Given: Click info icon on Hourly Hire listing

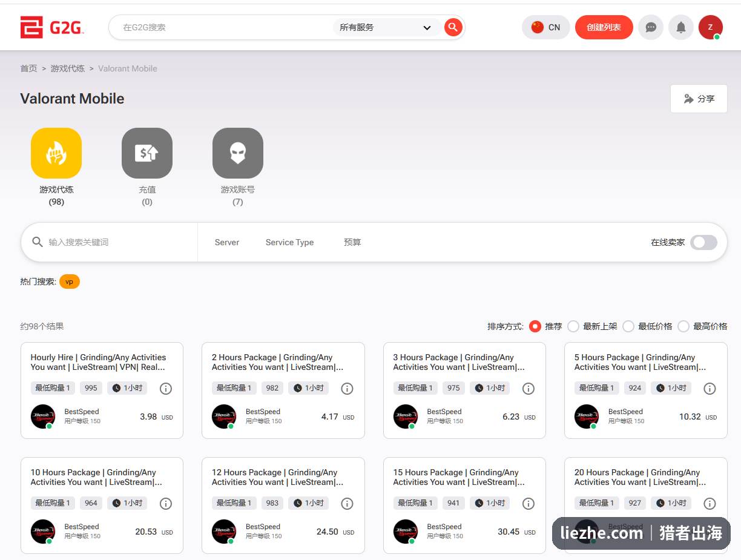Looking at the screenshot, I should point(166,389).
